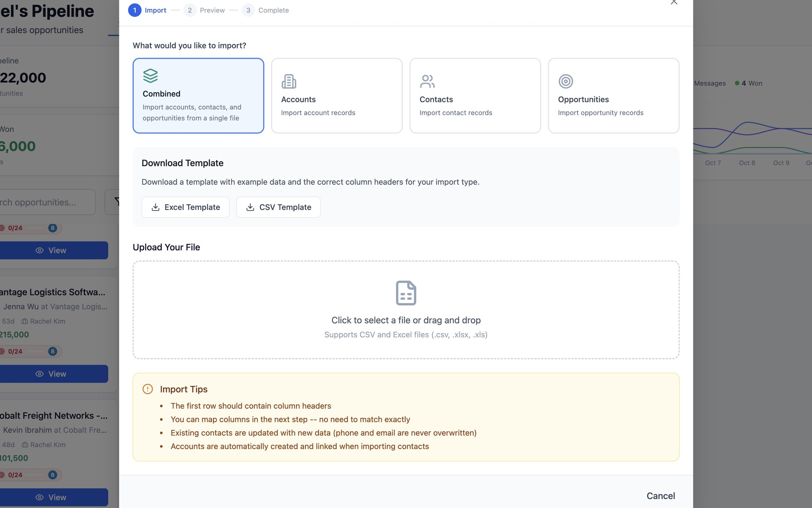This screenshot has width=812, height=508.
Task: Click the eye icon on Vantage View button
Action: [40, 374]
